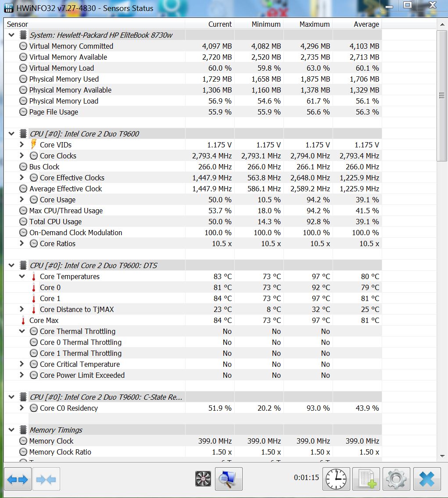Expand the Core Ratios row

point(22,243)
